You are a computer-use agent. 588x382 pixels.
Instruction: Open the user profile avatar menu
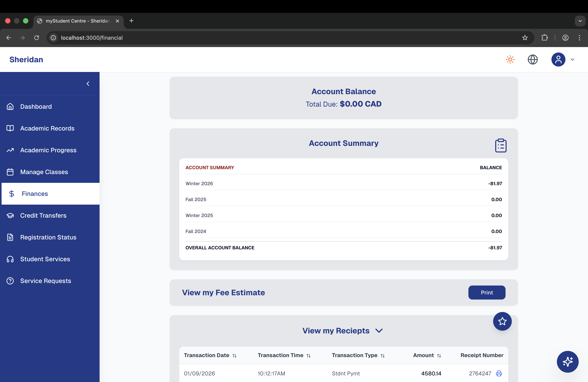click(x=558, y=60)
